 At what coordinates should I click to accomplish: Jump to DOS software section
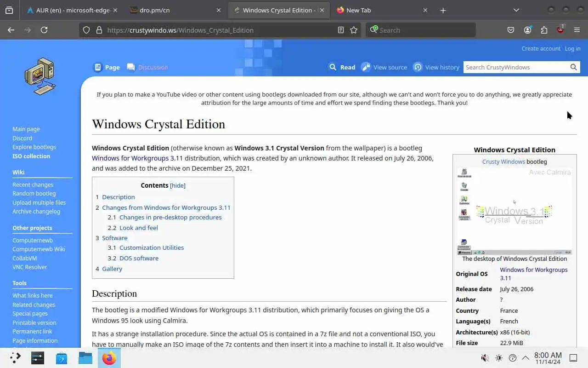click(x=139, y=258)
